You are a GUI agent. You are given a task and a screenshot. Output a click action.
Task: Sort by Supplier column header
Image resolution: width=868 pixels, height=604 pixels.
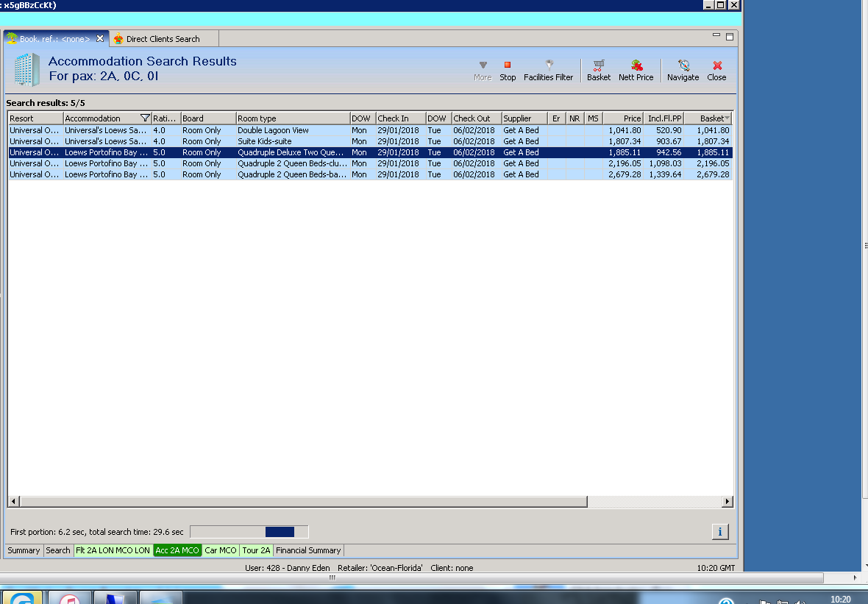pyautogui.click(x=524, y=118)
